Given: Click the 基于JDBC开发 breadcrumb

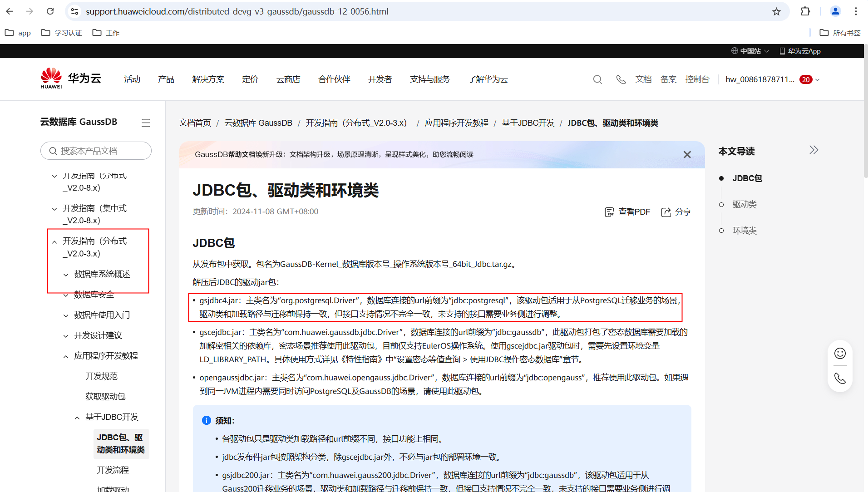Looking at the screenshot, I should 528,123.
